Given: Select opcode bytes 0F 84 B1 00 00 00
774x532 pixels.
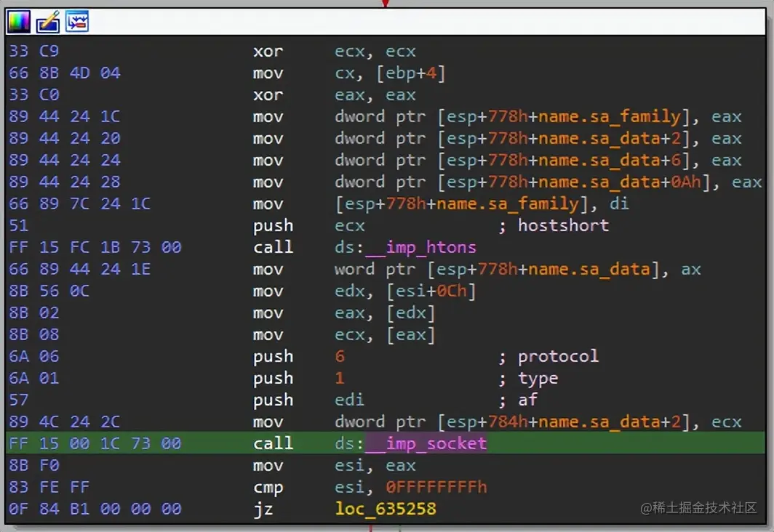Looking at the screenshot, I should coord(95,508).
